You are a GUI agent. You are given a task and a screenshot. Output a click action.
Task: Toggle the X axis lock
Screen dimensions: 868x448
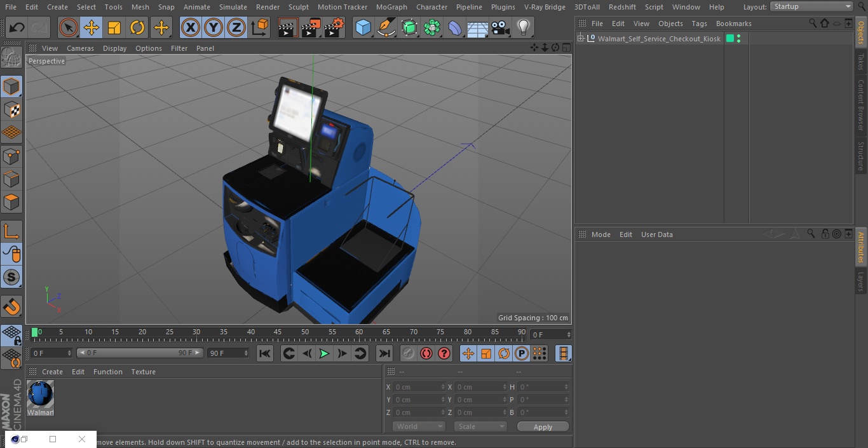pyautogui.click(x=191, y=27)
